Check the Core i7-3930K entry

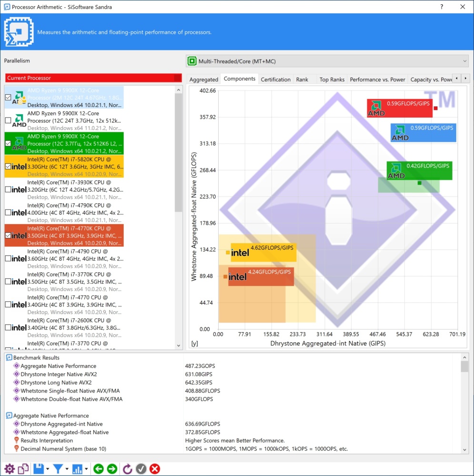[8, 189]
